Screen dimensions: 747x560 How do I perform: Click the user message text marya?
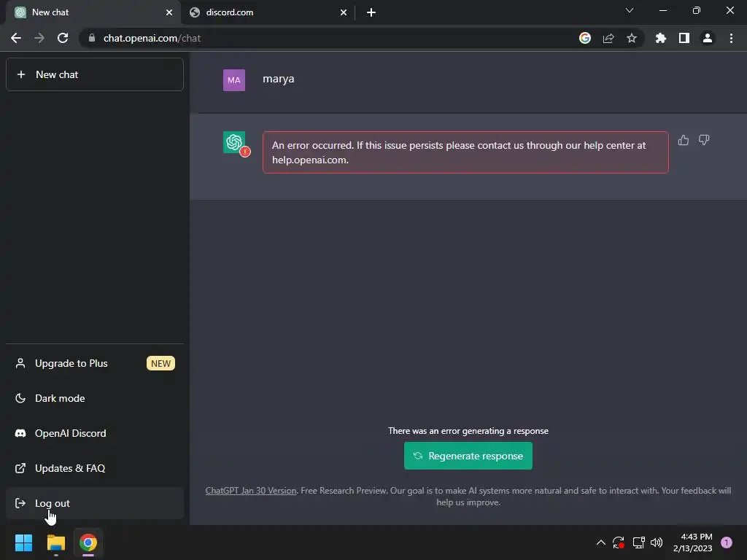(278, 79)
